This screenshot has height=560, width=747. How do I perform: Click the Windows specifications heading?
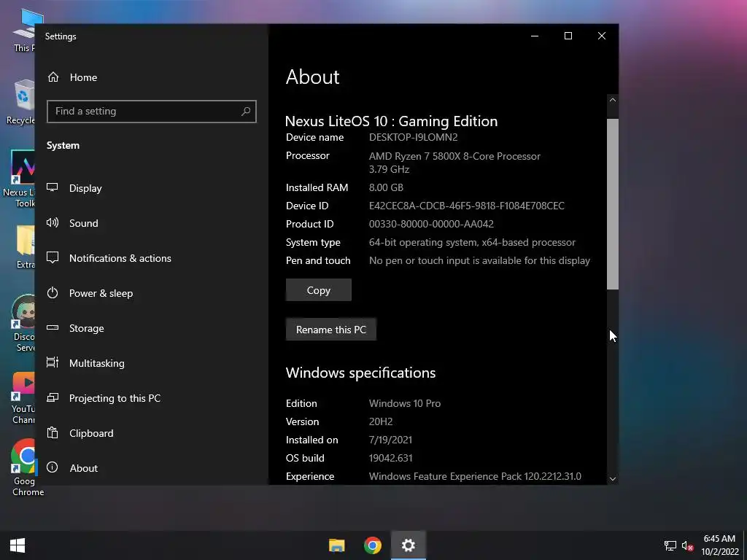(360, 373)
